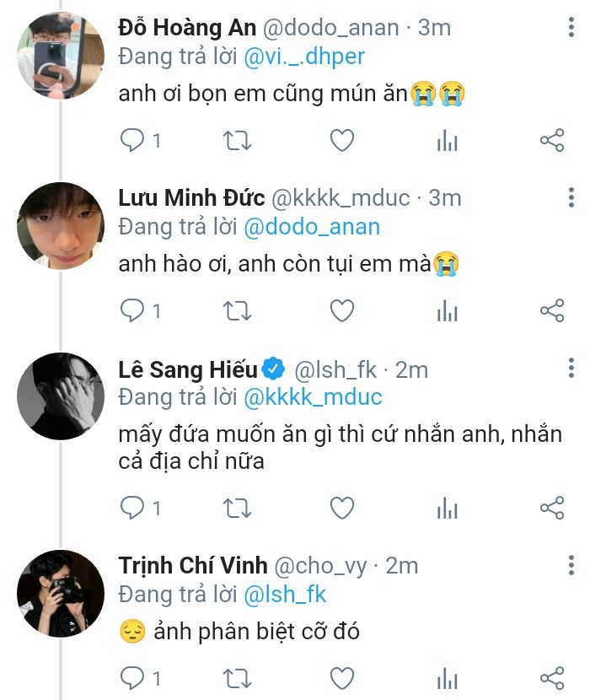Open the @vi._.dhper mention link
The height and width of the screenshot is (700, 606).
[304, 57]
